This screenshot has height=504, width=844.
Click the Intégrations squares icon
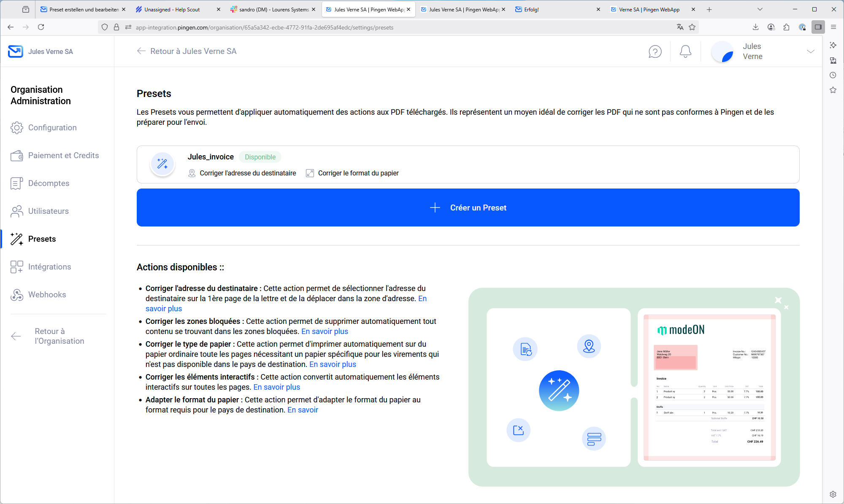tap(16, 267)
